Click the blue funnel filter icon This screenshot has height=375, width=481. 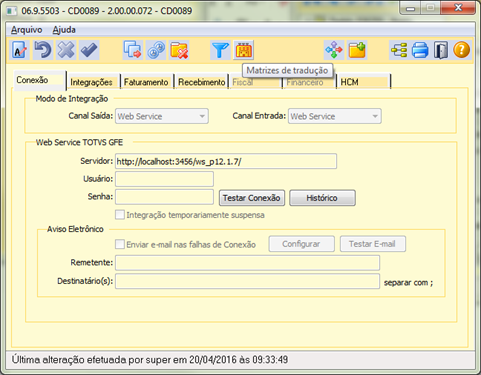coord(220,50)
